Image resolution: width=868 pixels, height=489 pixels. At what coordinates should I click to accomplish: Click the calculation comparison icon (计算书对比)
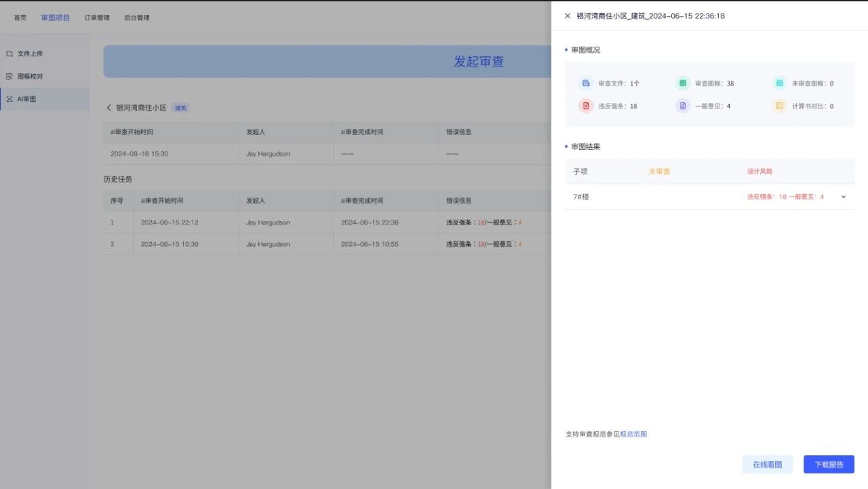click(x=779, y=106)
